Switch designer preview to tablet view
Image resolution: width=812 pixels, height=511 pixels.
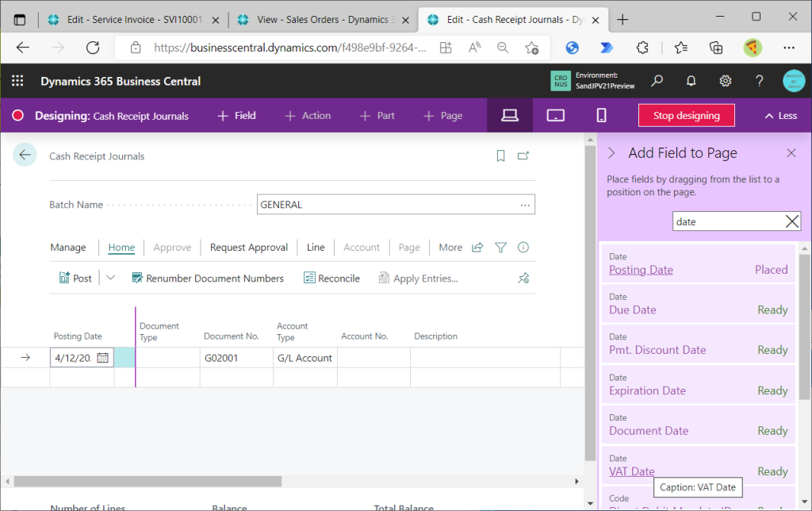click(x=556, y=116)
